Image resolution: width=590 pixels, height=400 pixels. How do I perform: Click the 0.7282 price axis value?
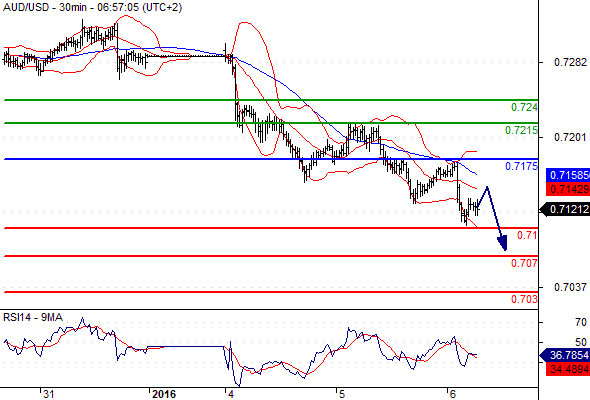pyautogui.click(x=570, y=62)
